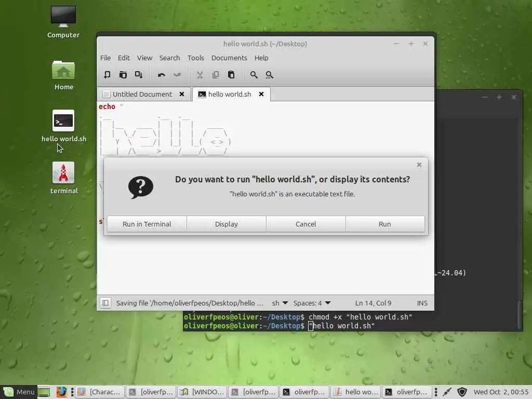Image resolution: width=532 pixels, height=399 pixels.
Task: Open the Edit menu
Action: tap(124, 58)
